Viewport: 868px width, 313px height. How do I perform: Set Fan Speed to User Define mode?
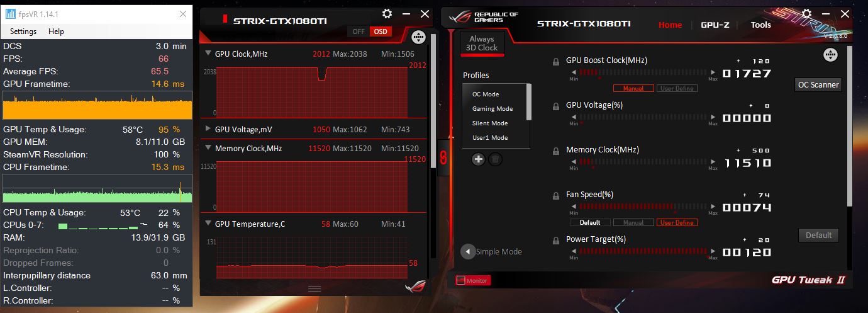coord(676,222)
